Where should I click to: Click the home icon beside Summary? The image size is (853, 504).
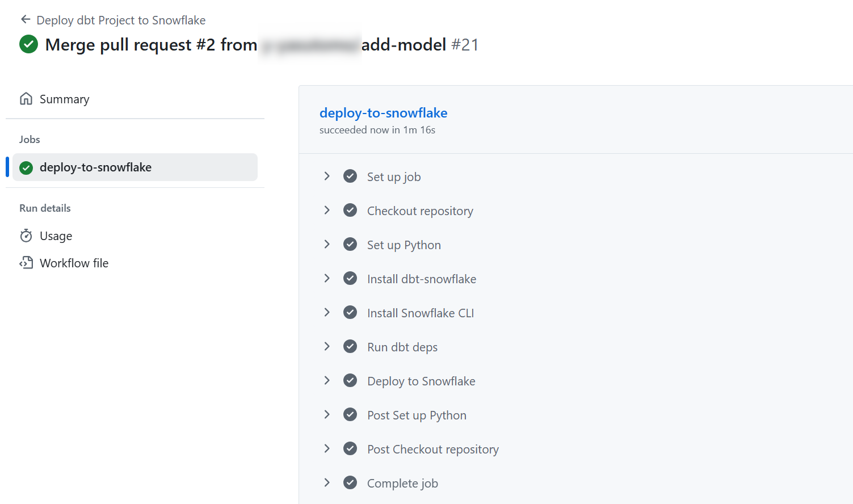point(26,99)
